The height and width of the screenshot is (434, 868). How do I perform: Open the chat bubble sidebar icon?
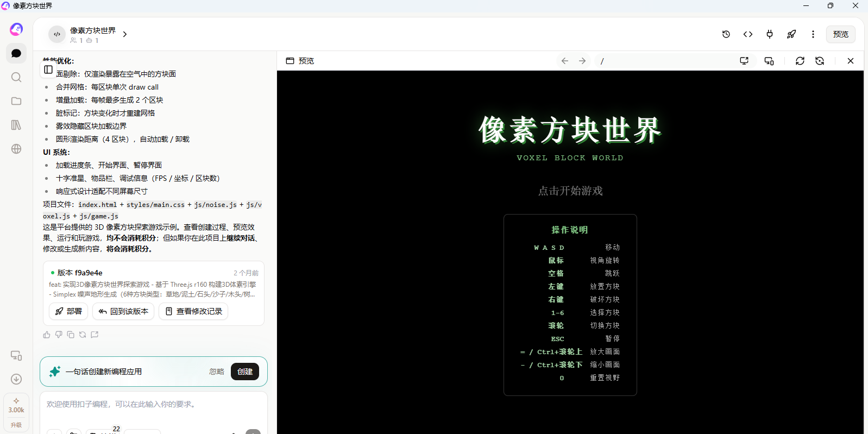point(16,53)
